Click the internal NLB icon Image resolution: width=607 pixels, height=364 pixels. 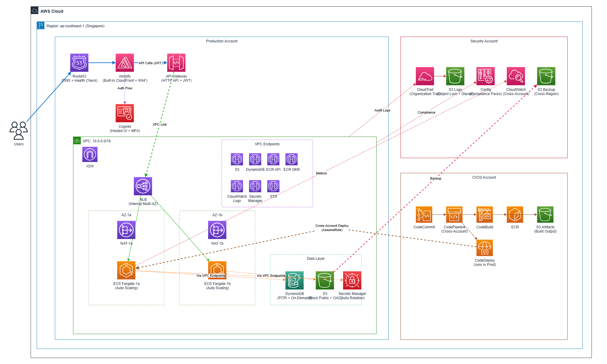[143, 186]
